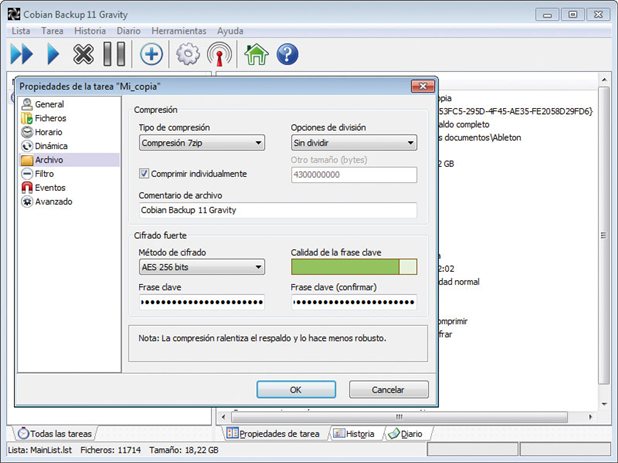Screen dimensions: 618x463
Task: Run all tasks with double-arrow icon
Action: (22, 54)
